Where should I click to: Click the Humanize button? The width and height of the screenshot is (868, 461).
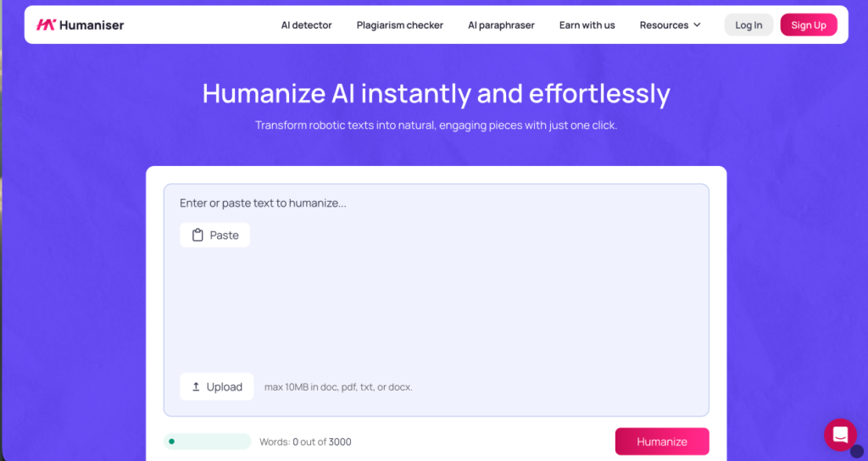coord(662,442)
